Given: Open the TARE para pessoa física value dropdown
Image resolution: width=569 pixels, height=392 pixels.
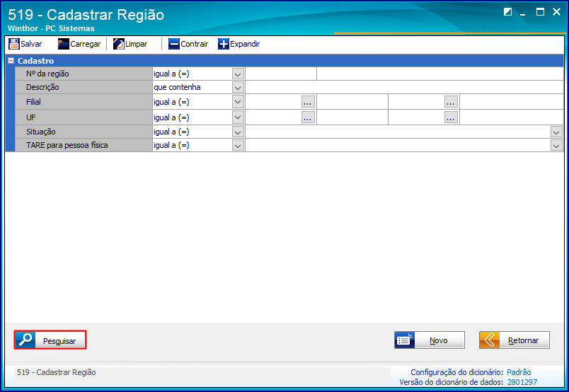Looking at the screenshot, I should 556,146.
